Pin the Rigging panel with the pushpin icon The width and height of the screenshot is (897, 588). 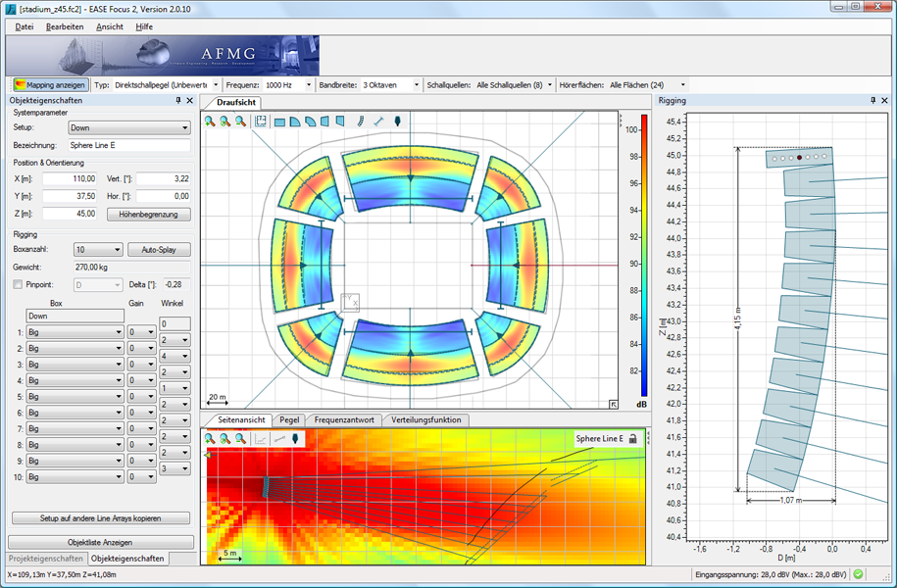(x=872, y=101)
